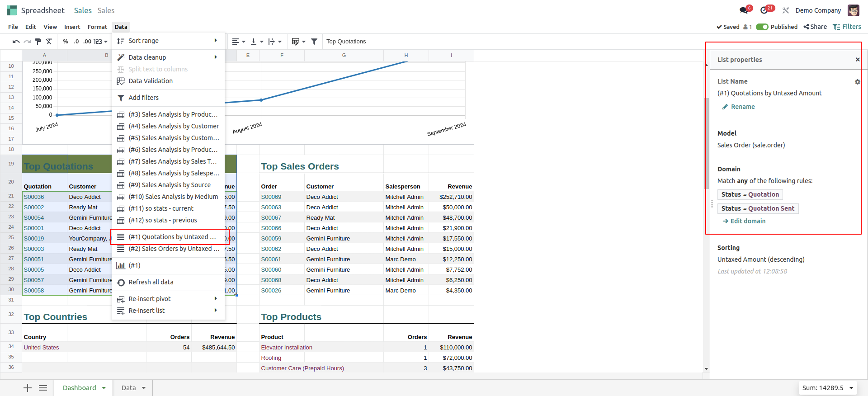This screenshot has height=396, width=868.
Task: Select pivot #10 Sales Analysis by Medium
Action: pos(168,197)
